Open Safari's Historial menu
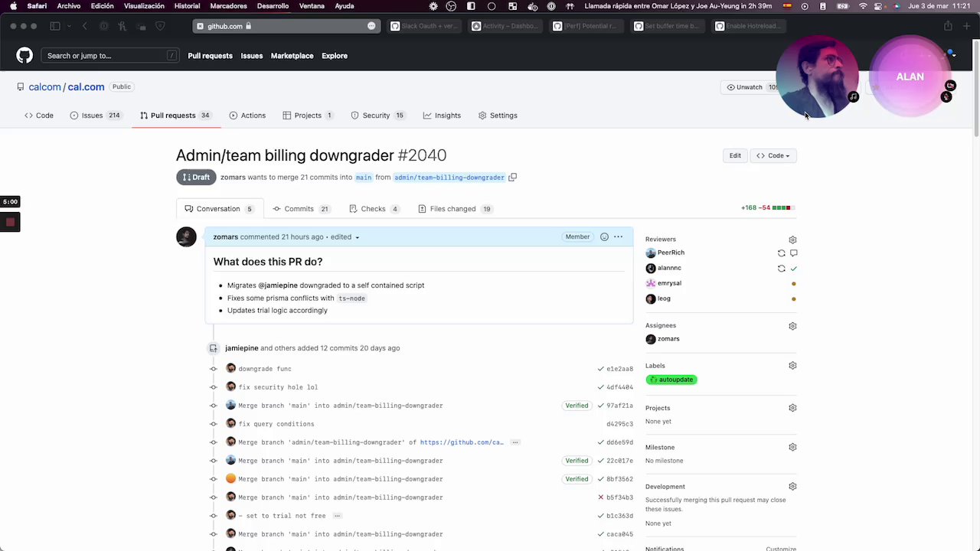Image resolution: width=980 pixels, height=551 pixels. coord(187,6)
